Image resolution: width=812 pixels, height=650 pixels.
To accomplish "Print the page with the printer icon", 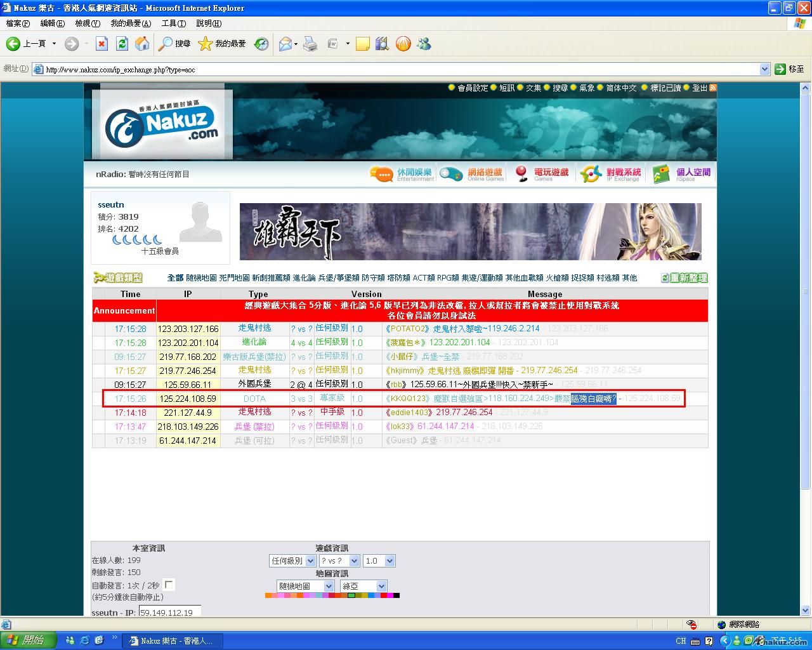I will (310, 44).
